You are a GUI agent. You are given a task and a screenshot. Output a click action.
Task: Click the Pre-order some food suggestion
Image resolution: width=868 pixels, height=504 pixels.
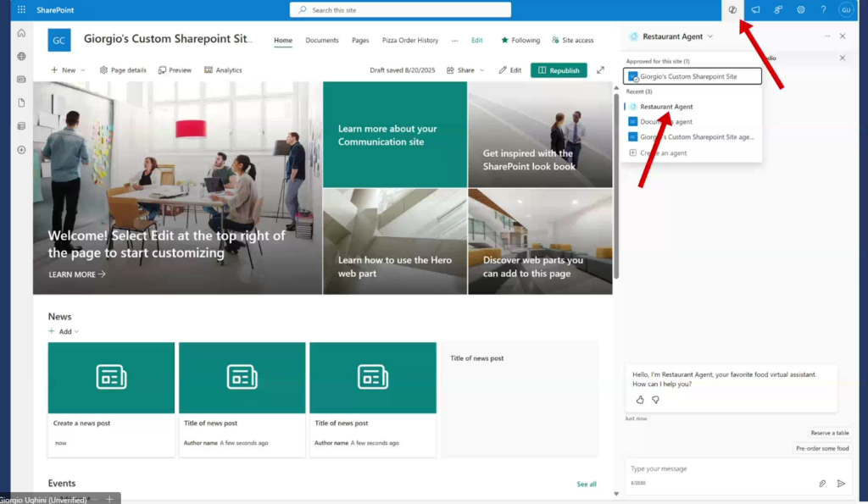[822, 449]
